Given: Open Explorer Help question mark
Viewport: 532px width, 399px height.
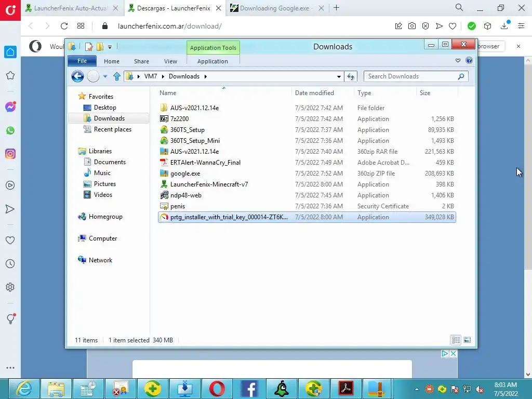Looking at the screenshot, I should click(469, 60).
